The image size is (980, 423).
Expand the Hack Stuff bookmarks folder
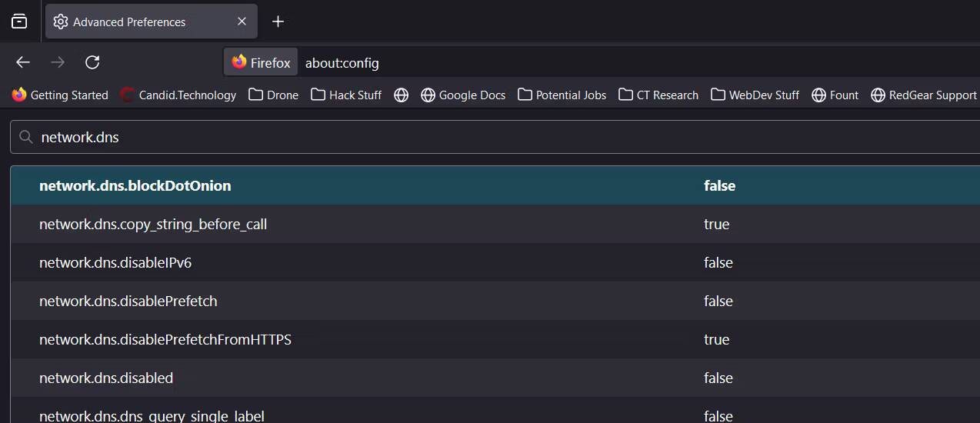pyautogui.click(x=346, y=95)
